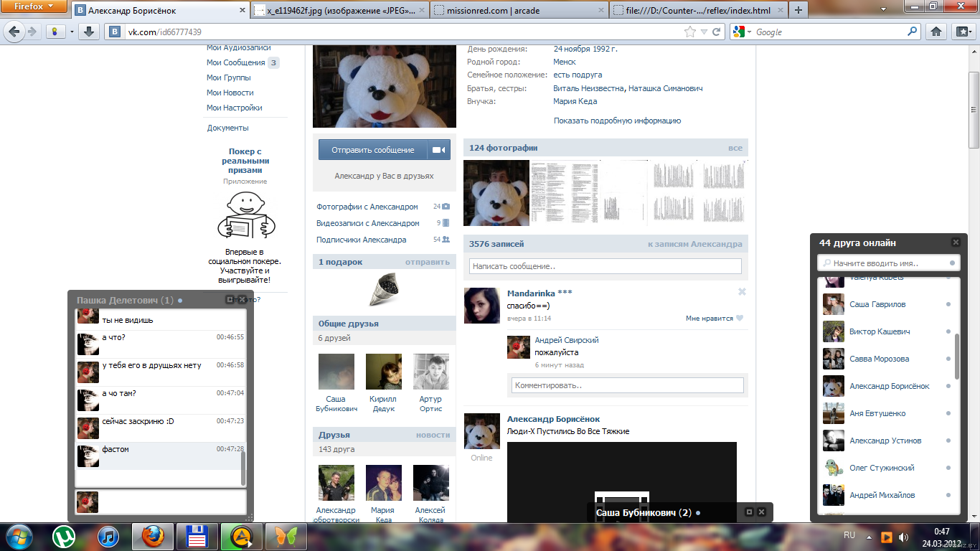
Task: Open Фотографии с Александром link
Action: pos(367,207)
